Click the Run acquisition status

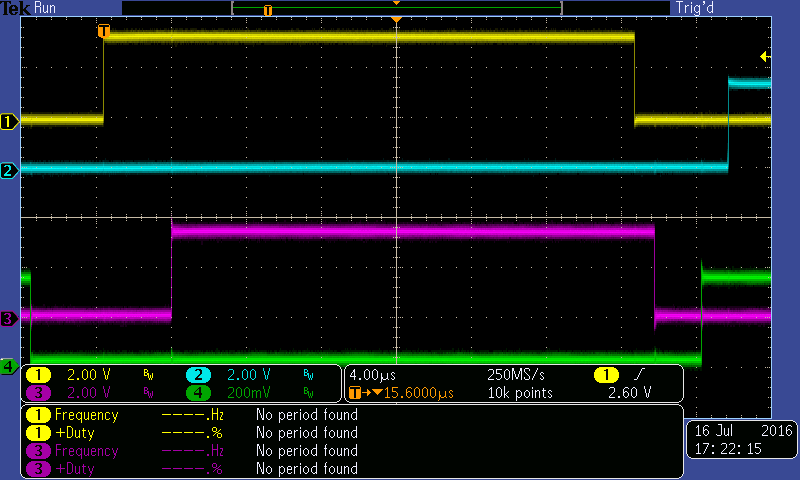click(45, 8)
